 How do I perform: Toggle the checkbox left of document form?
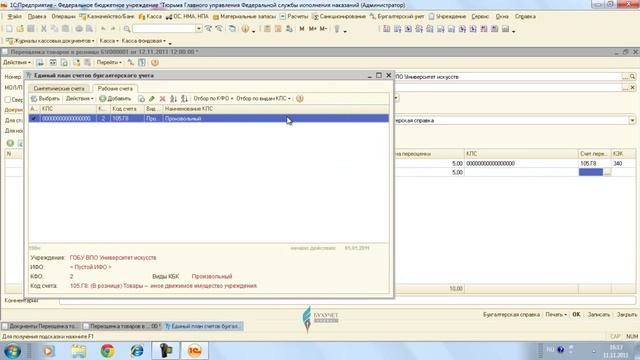pos(8,100)
